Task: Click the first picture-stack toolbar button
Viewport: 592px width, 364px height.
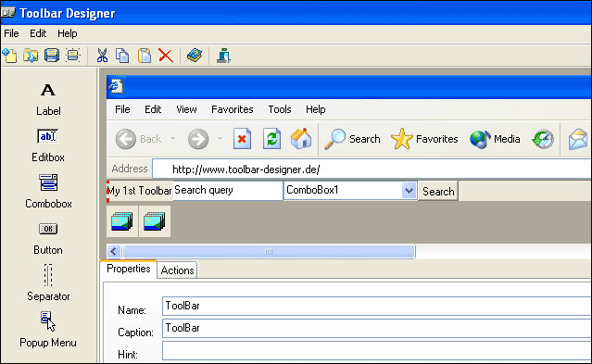Action: (122, 221)
